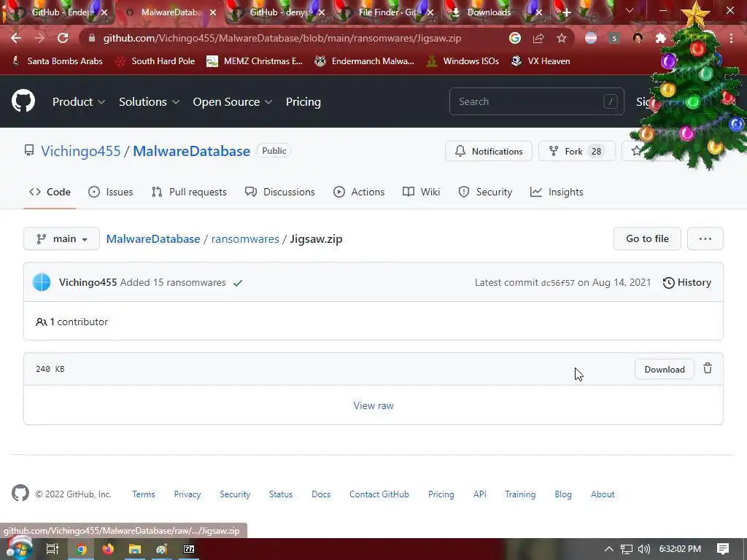Open the Insights tab
This screenshot has height=560, width=747.
click(x=557, y=192)
